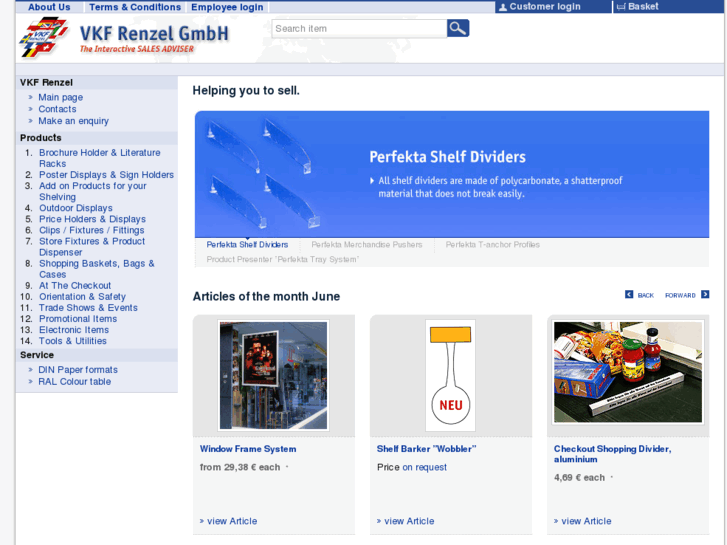Click the magnifier search button
This screenshot has height=545, width=727.
coord(458,28)
